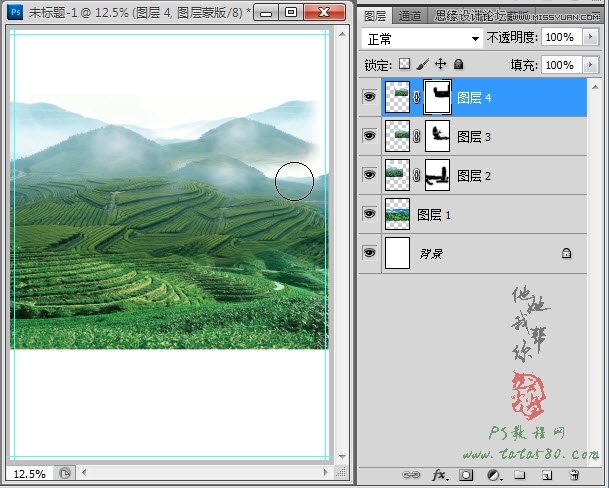Click the status bar document info icon
Viewport: 609px width, 488px height.
pos(64,473)
